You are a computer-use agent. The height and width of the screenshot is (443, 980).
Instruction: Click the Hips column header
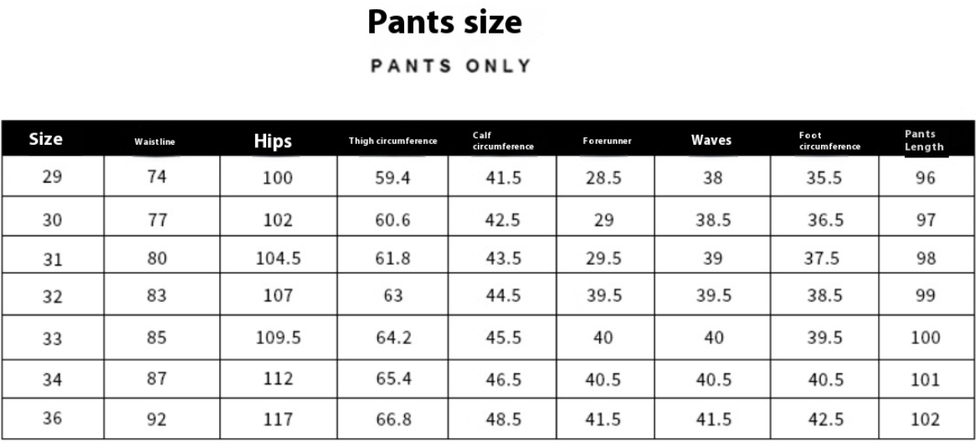273,141
